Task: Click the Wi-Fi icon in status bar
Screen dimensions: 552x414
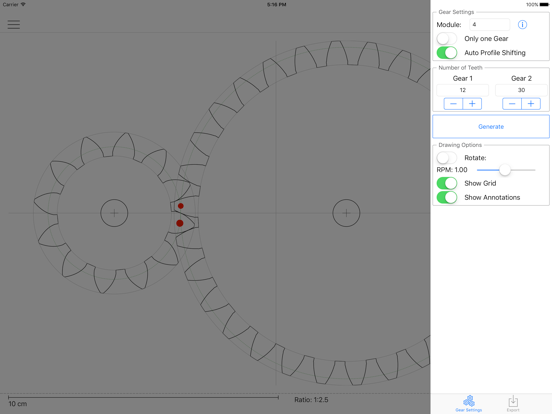Action: (23, 5)
